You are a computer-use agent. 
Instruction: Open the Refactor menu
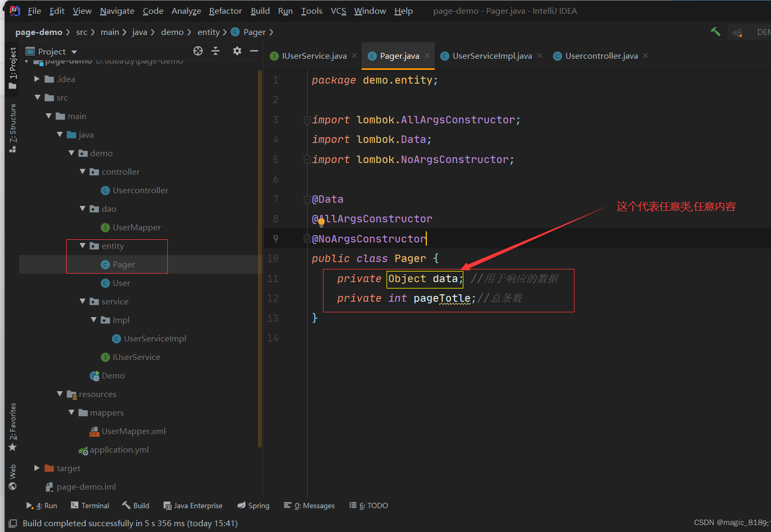point(225,11)
